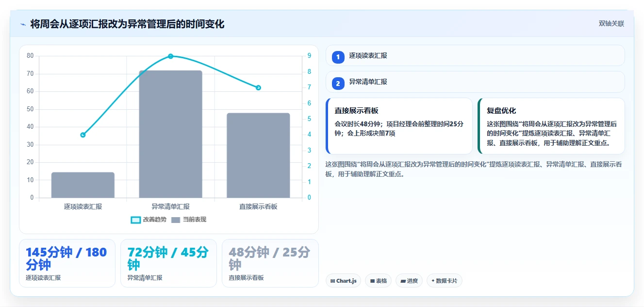Click the left axis value 80

coord(30,56)
